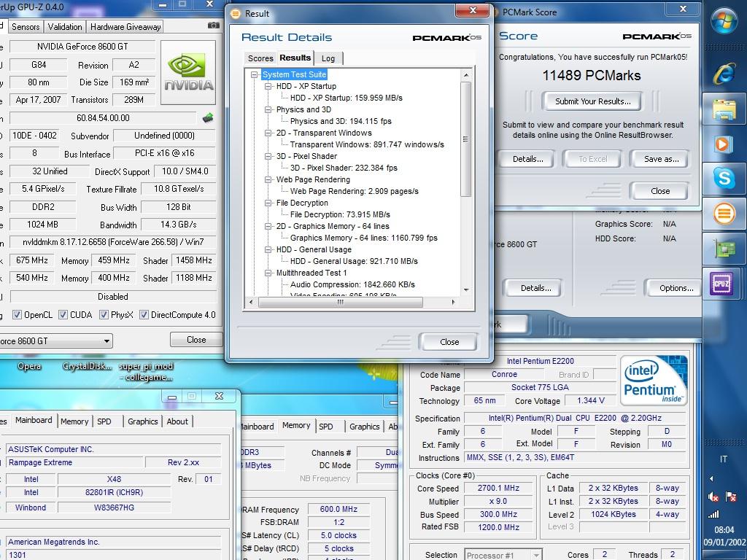The width and height of the screenshot is (747, 560).
Task: Click the orange PCMark taskbar icon
Action: [x=724, y=214]
